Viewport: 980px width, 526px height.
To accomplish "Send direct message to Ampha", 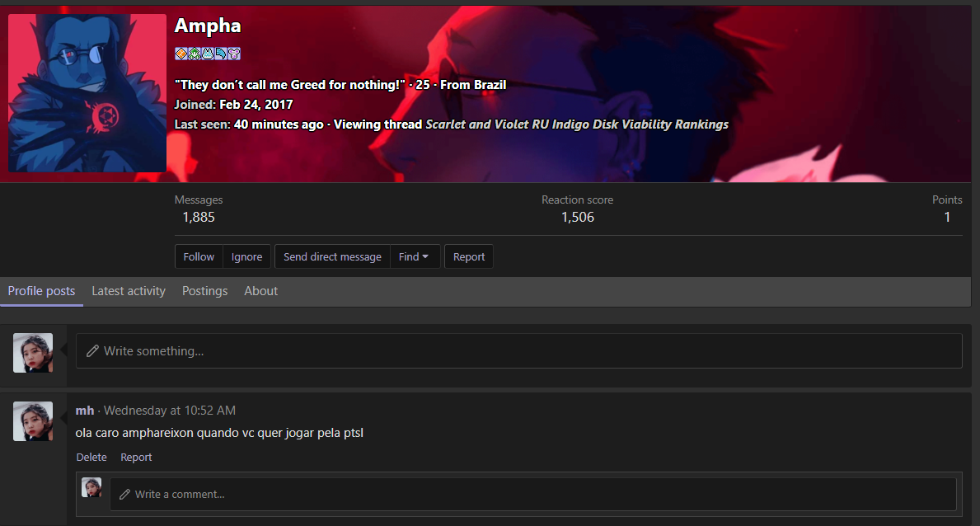I will (x=332, y=256).
